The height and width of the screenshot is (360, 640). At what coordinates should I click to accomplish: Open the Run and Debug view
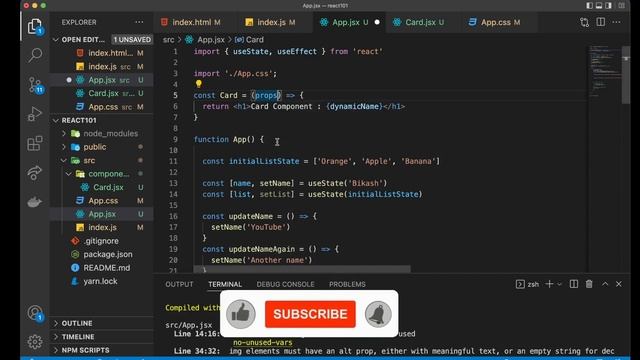(x=35, y=114)
